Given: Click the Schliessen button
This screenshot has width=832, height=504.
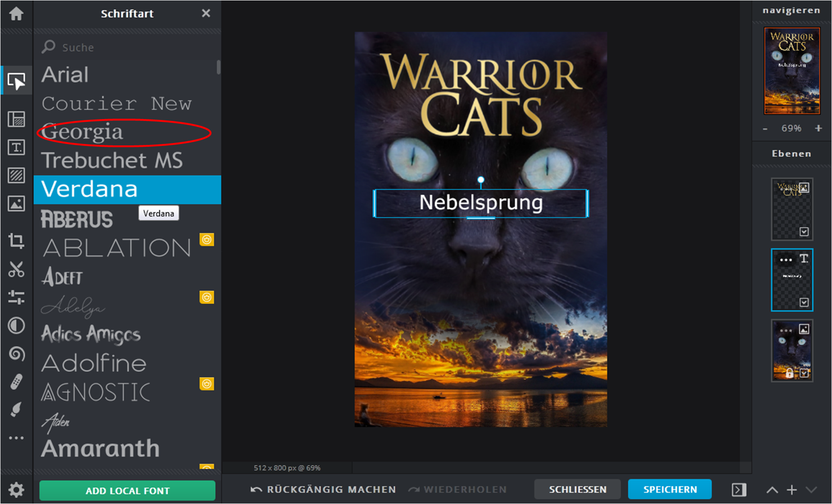Looking at the screenshot, I should [x=578, y=489].
